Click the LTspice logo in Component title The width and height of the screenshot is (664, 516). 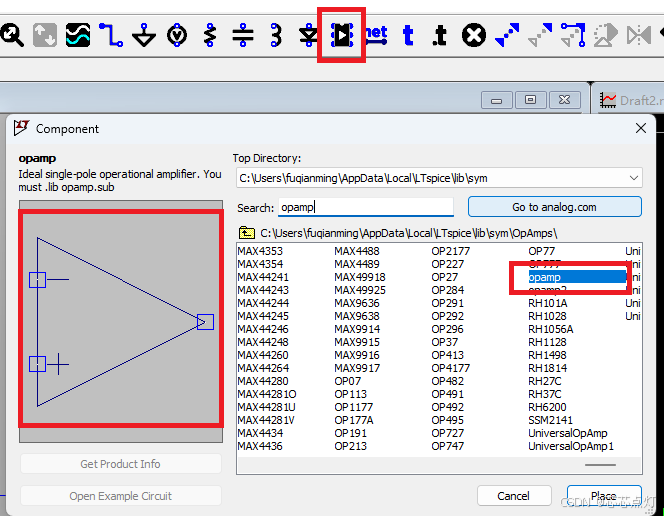(x=21, y=128)
